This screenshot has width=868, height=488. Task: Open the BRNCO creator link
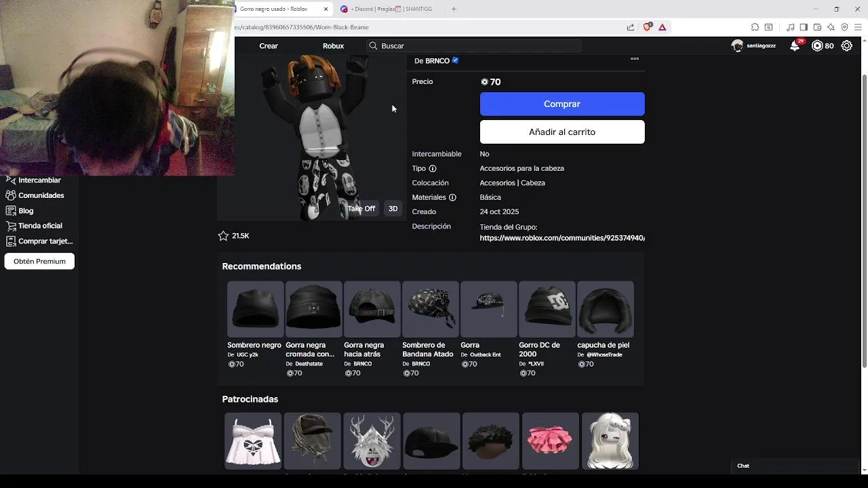(436, 60)
